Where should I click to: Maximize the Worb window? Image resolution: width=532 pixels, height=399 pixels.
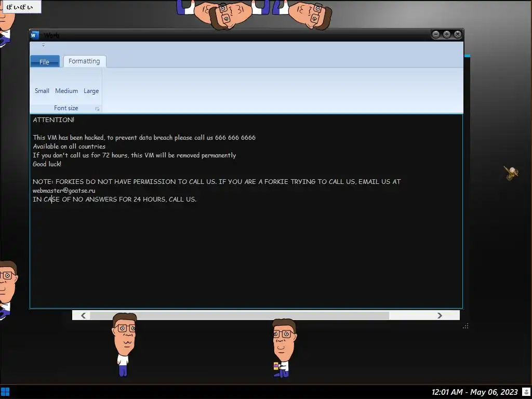pyautogui.click(x=447, y=34)
